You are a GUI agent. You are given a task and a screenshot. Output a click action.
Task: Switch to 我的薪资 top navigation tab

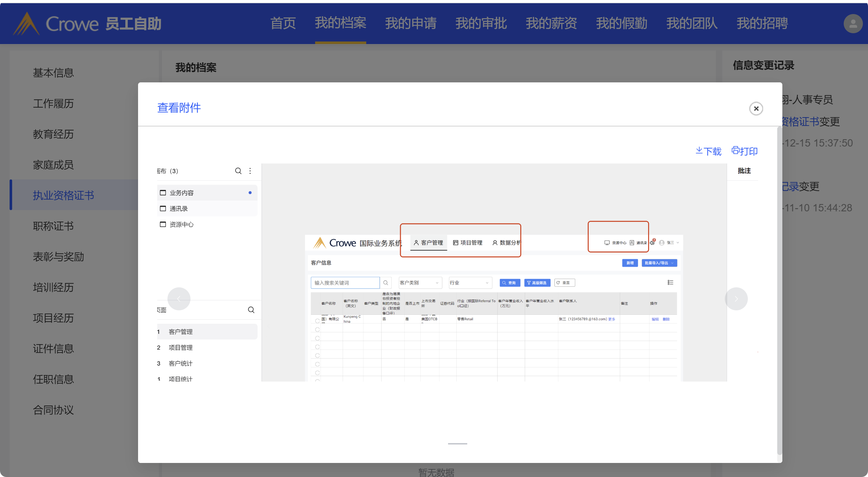point(551,24)
